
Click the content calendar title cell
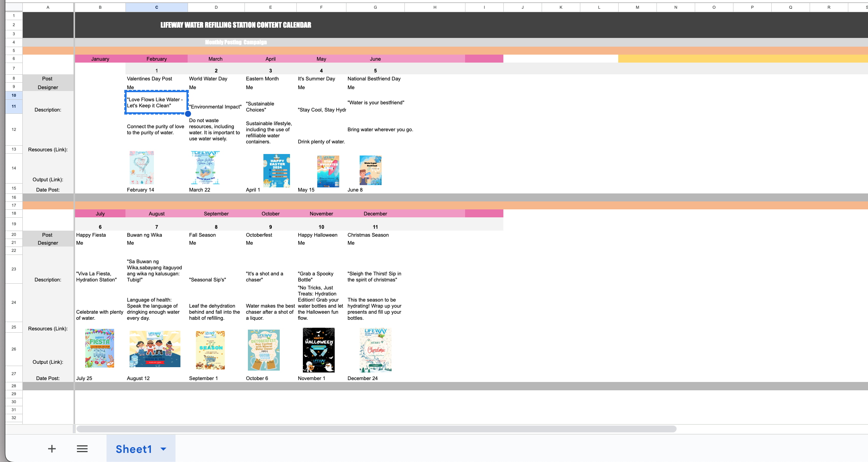pos(236,25)
